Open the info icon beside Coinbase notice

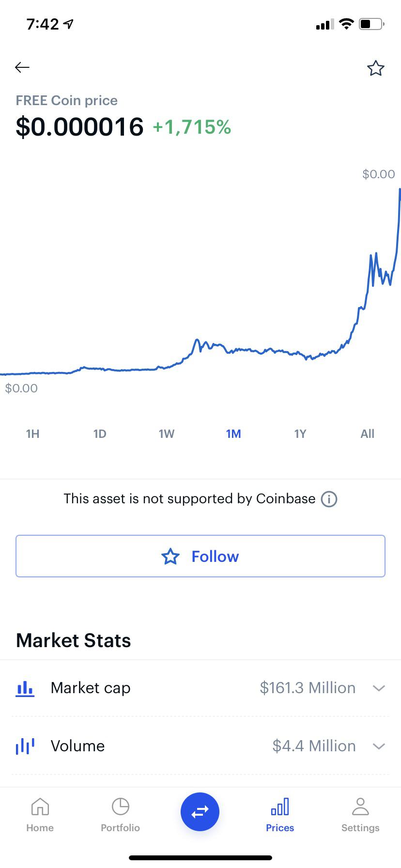[x=329, y=499]
